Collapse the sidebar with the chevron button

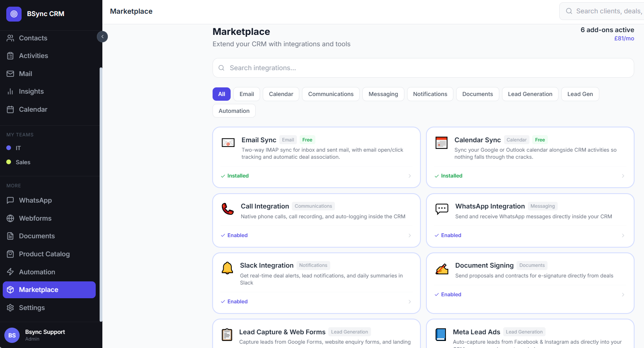(102, 36)
